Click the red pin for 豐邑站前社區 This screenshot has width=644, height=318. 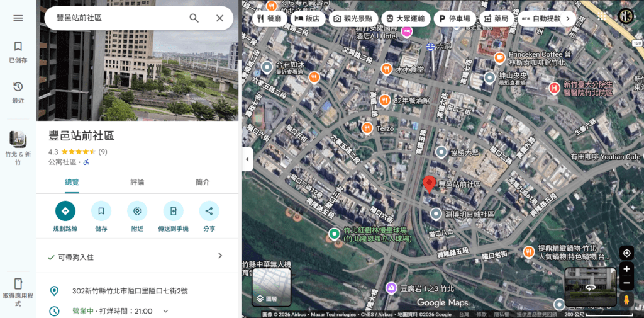(429, 184)
